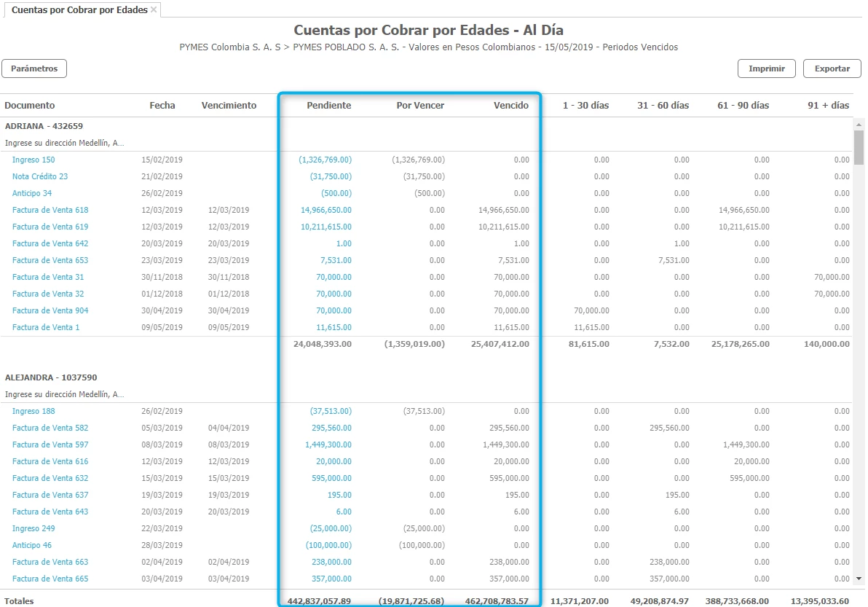The image size is (868, 607).
Task: Click the Pendiente column header
Action: [x=328, y=106]
